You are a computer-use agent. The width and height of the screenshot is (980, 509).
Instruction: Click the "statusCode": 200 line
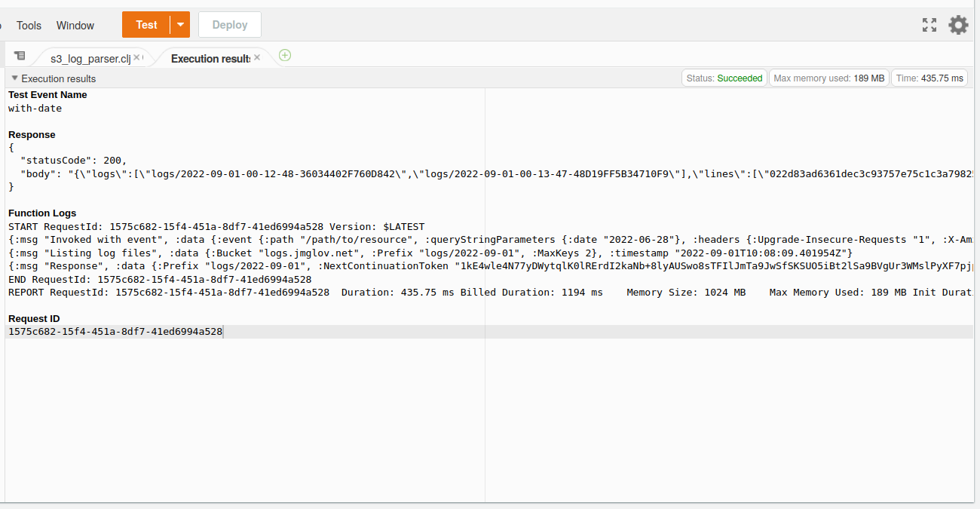[74, 161]
